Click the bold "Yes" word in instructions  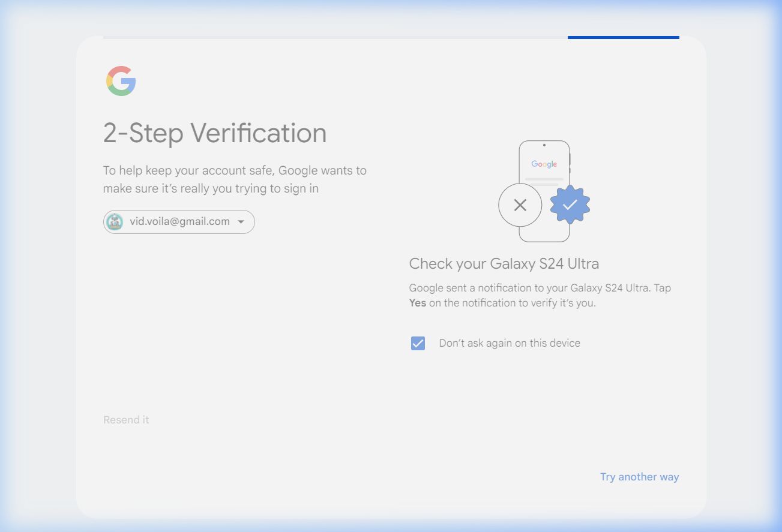click(x=417, y=303)
